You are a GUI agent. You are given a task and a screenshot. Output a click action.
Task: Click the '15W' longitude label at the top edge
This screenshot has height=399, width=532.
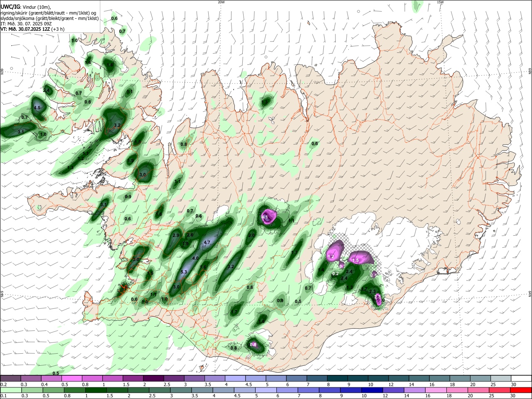click(440, 2)
